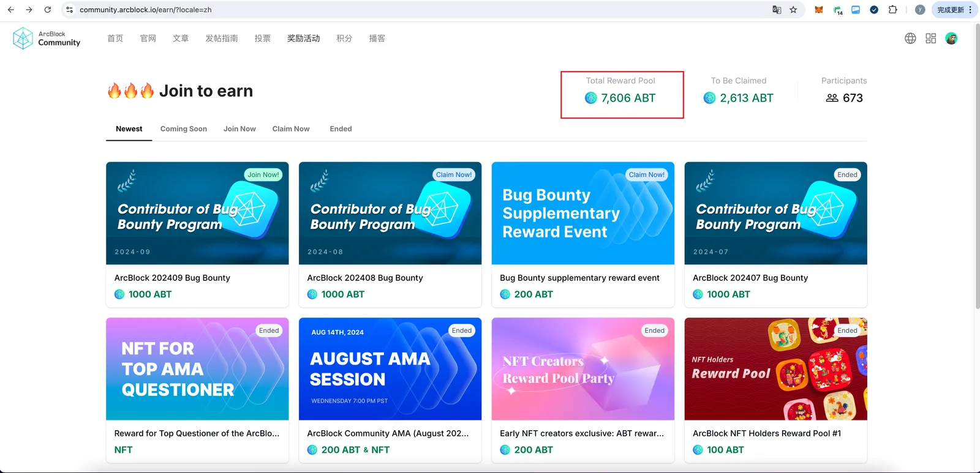Open the Chrome three-dot menu
The height and width of the screenshot is (473, 980).
point(970,10)
